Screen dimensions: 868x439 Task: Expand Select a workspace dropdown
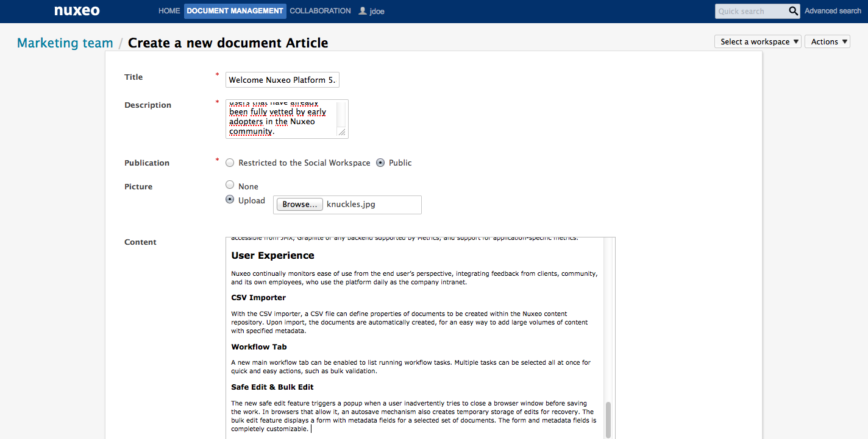click(x=758, y=41)
